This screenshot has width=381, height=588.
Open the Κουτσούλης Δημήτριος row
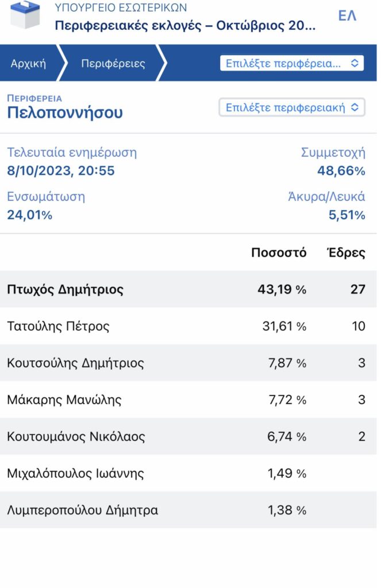(188, 363)
